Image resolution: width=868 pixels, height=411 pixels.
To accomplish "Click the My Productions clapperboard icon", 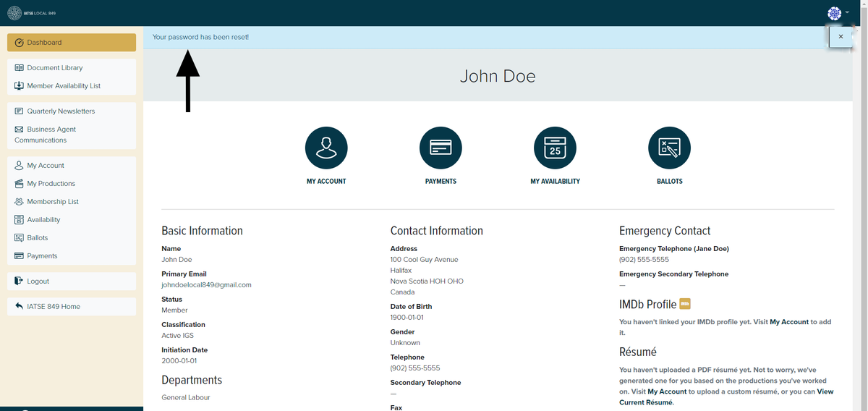I will click(20, 184).
